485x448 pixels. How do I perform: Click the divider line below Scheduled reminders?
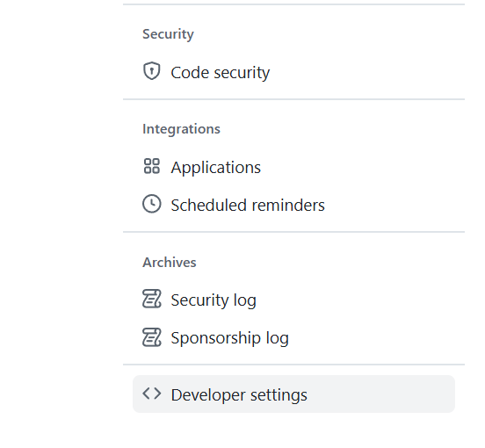[x=293, y=232]
